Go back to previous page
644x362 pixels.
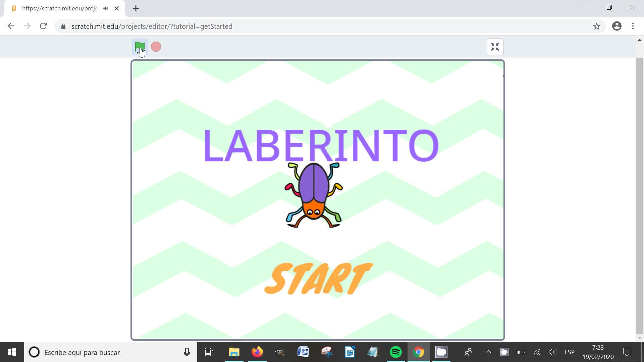(11, 26)
